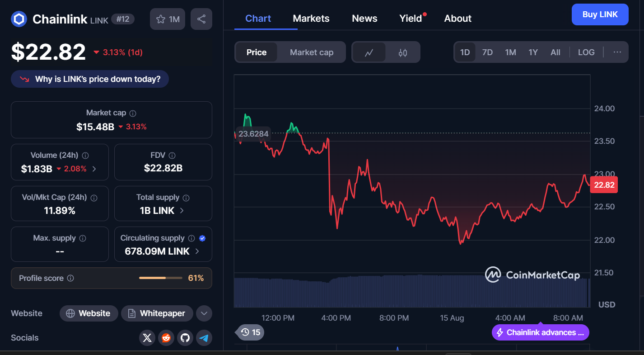Image resolution: width=644 pixels, height=355 pixels.
Task: Click Volume (24h) info icon
Action: point(85,156)
